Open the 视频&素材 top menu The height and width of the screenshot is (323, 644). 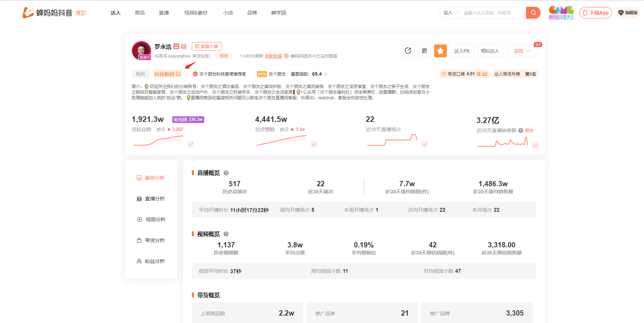coord(196,13)
